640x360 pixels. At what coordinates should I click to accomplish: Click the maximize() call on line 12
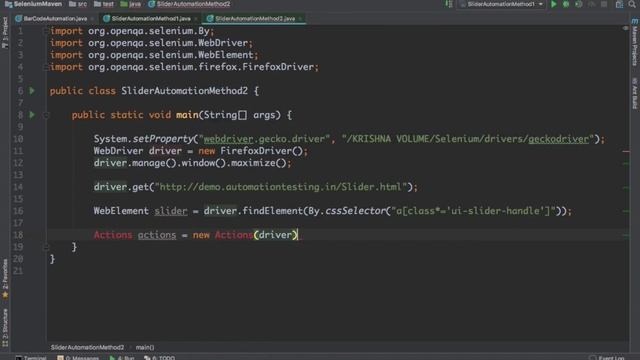coord(258,163)
